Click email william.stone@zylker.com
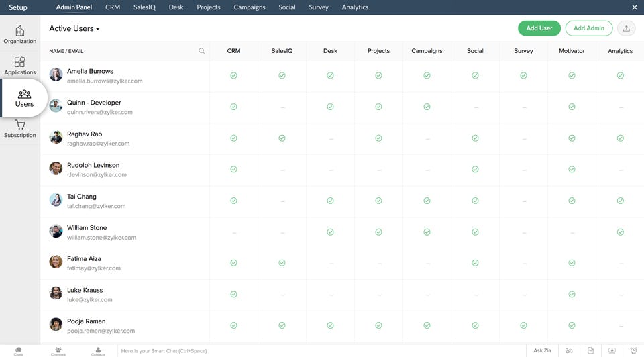Viewport: 644px width, 357px height. click(101, 238)
